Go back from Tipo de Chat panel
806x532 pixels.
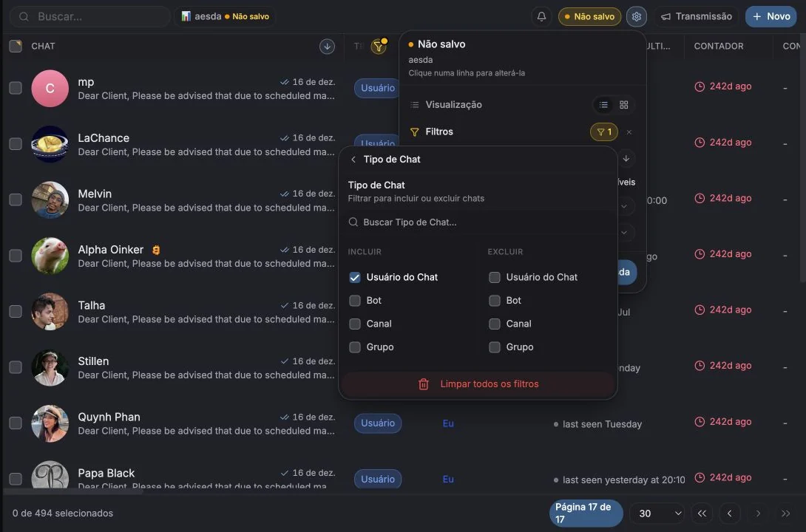tap(353, 160)
